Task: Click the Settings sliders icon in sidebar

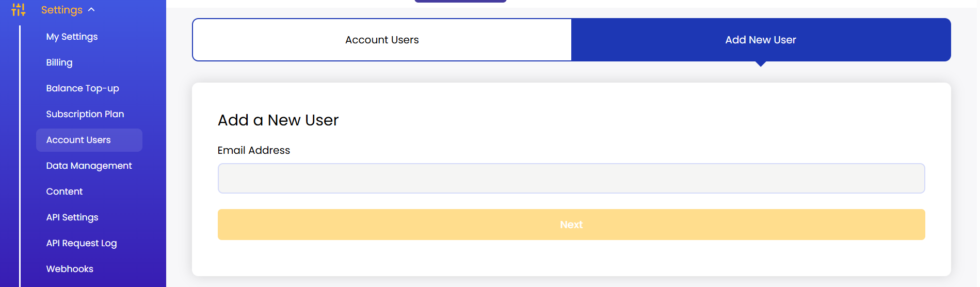Action: 19,10
